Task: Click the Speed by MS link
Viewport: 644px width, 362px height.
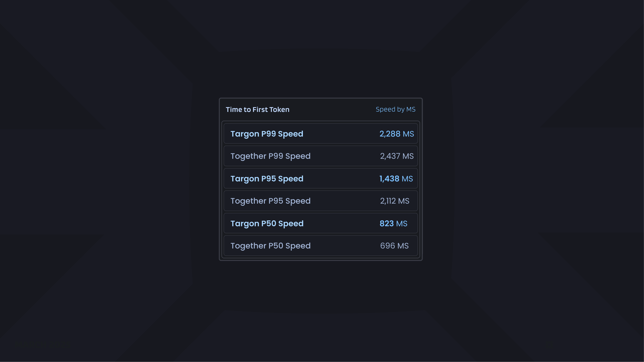Action: (x=395, y=109)
